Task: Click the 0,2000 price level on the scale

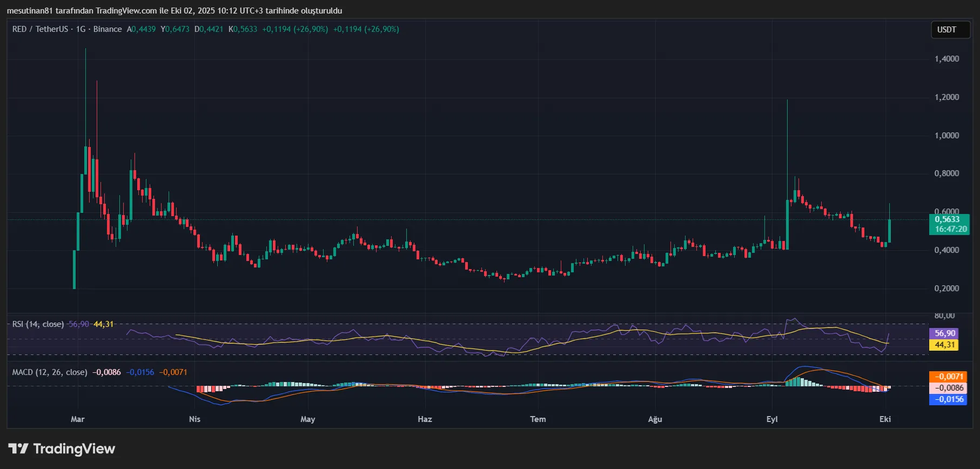Action: pos(947,289)
